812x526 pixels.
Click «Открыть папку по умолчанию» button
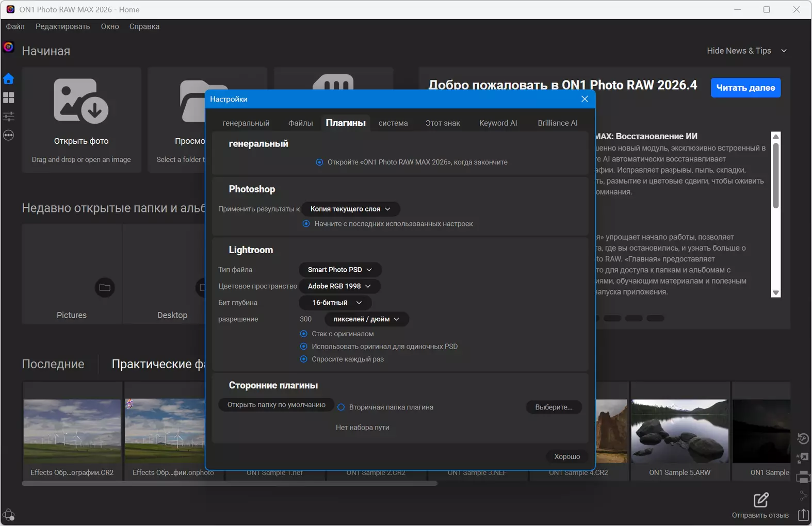(x=277, y=405)
